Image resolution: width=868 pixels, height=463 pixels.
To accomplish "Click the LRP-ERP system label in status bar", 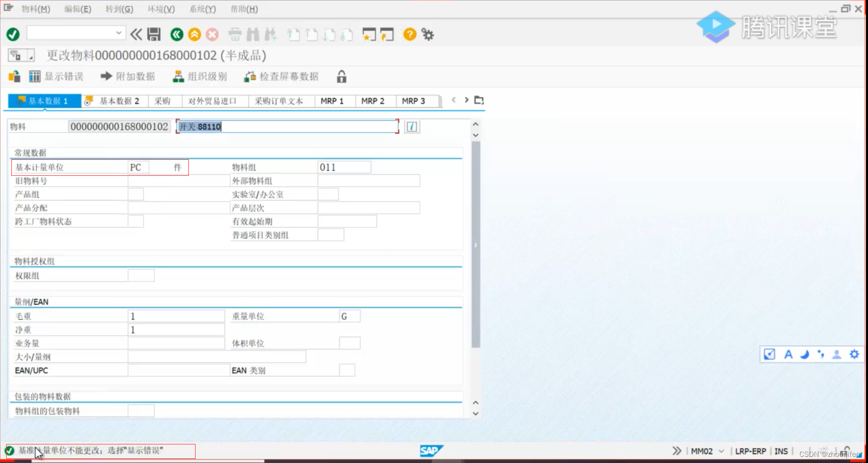I will (x=750, y=451).
